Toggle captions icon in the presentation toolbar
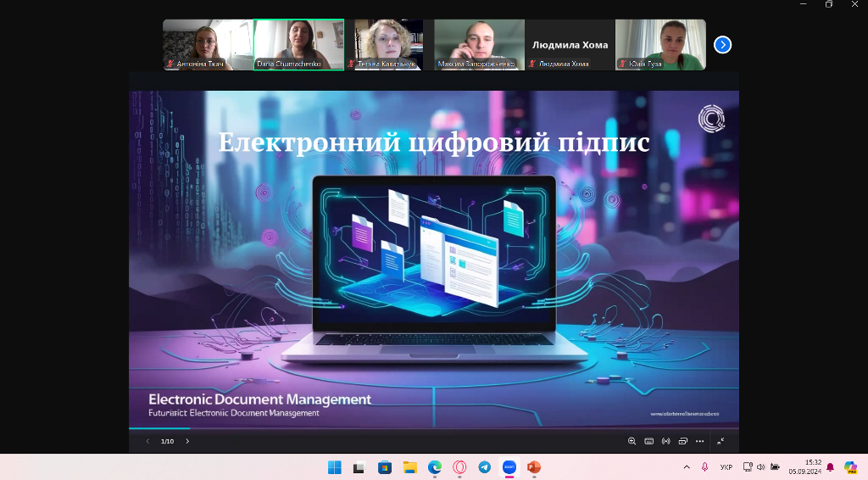868x480 pixels. (x=648, y=441)
